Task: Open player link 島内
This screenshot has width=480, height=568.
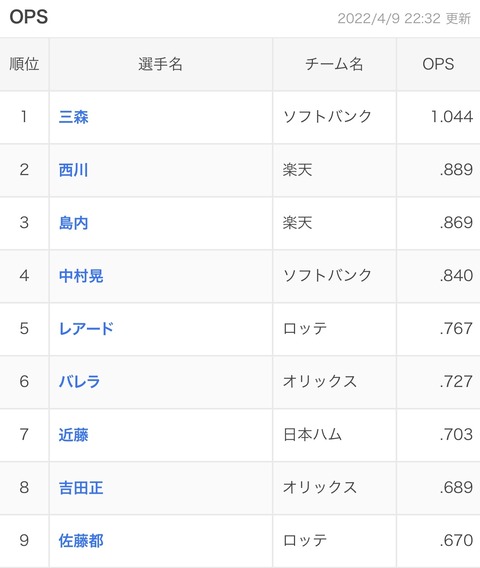Action: point(74,223)
